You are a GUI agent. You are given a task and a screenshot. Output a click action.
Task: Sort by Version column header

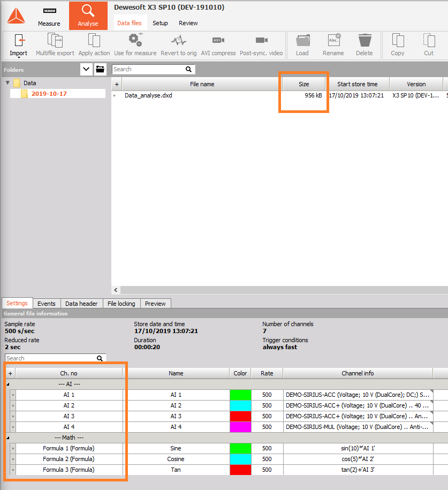(416, 84)
